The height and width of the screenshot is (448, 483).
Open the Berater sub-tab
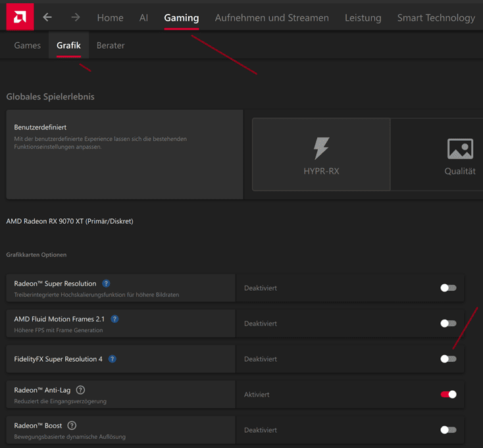click(111, 45)
